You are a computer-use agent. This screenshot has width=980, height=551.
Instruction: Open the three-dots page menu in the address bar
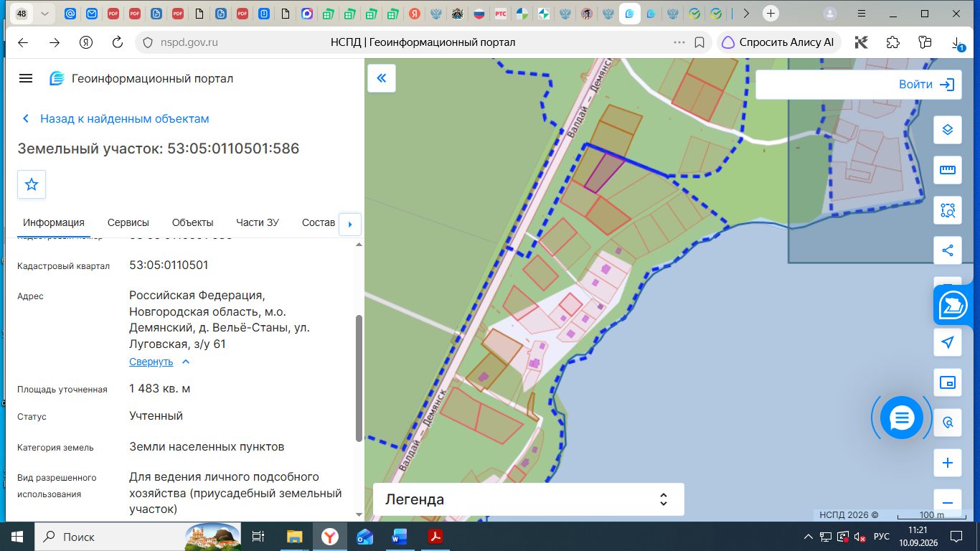(679, 42)
